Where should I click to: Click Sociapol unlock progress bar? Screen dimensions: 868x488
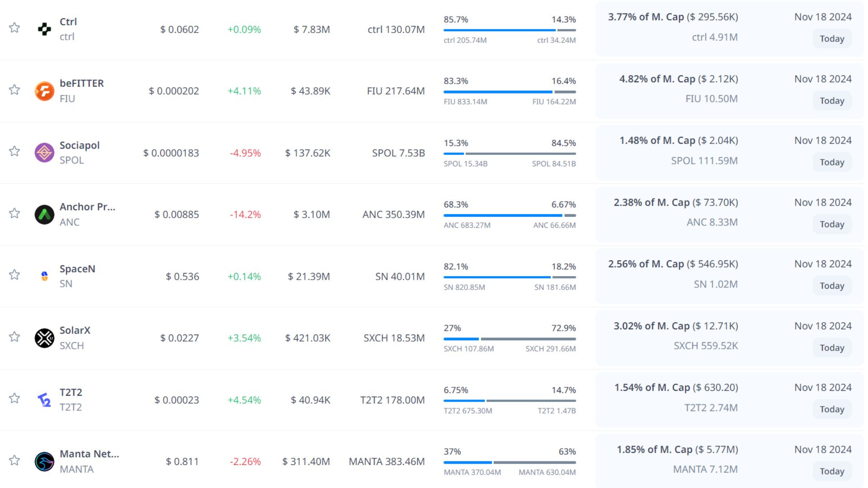[x=509, y=154]
